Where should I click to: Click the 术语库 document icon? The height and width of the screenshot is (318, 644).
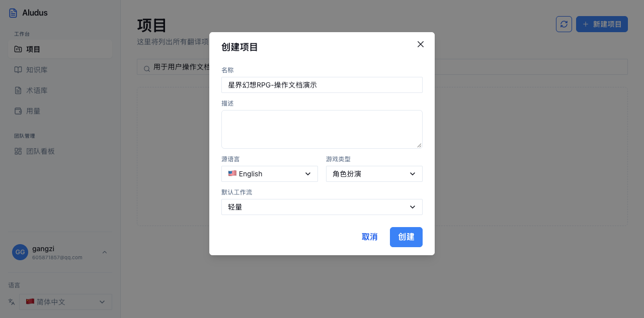click(x=18, y=90)
